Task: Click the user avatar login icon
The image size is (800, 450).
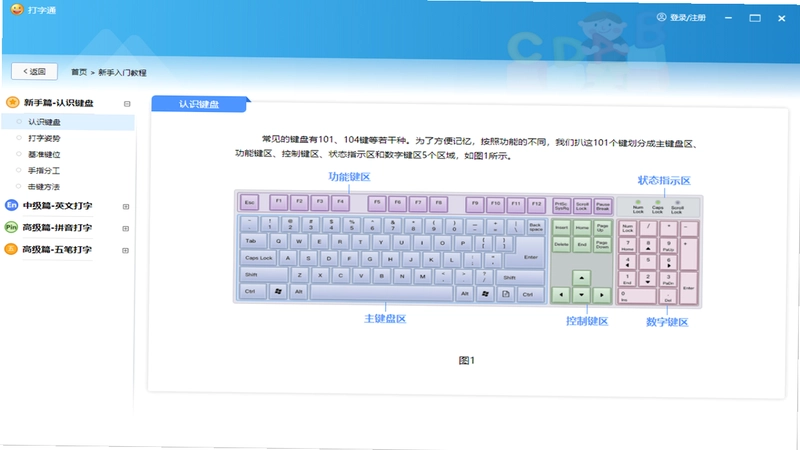Action: pos(661,17)
